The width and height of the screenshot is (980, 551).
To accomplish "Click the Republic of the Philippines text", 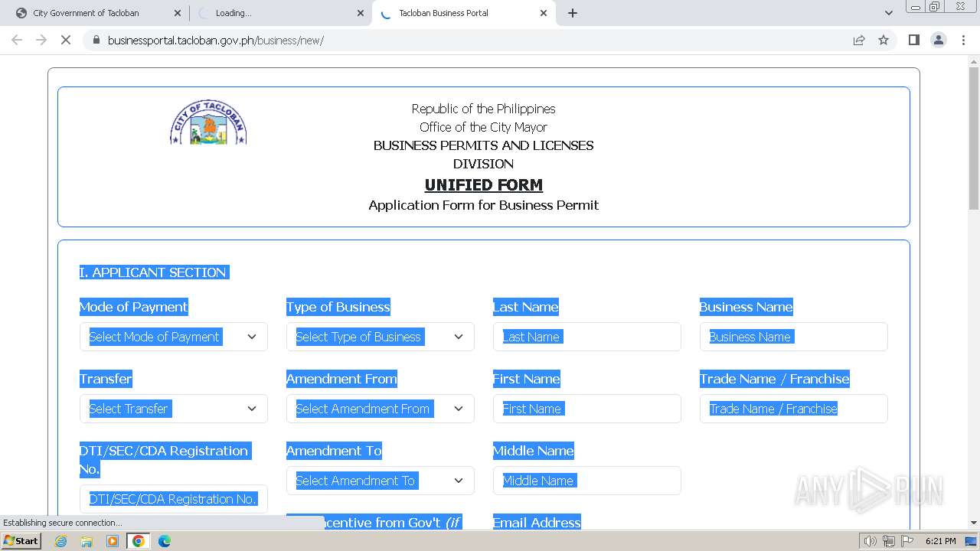I will tap(484, 109).
